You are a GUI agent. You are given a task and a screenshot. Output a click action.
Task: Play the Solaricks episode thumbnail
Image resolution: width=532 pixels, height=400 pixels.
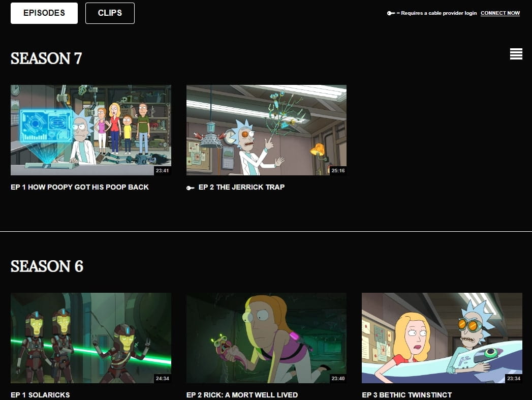click(91, 337)
